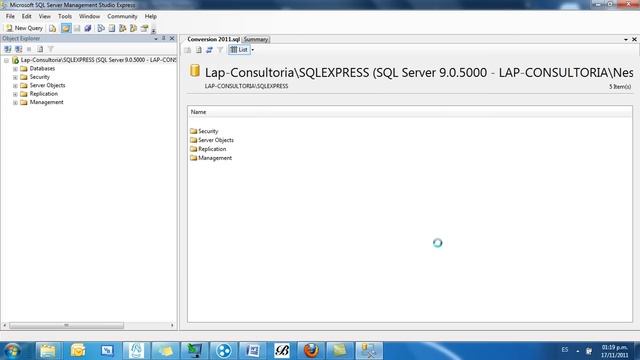Click the List view button

point(239,50)
